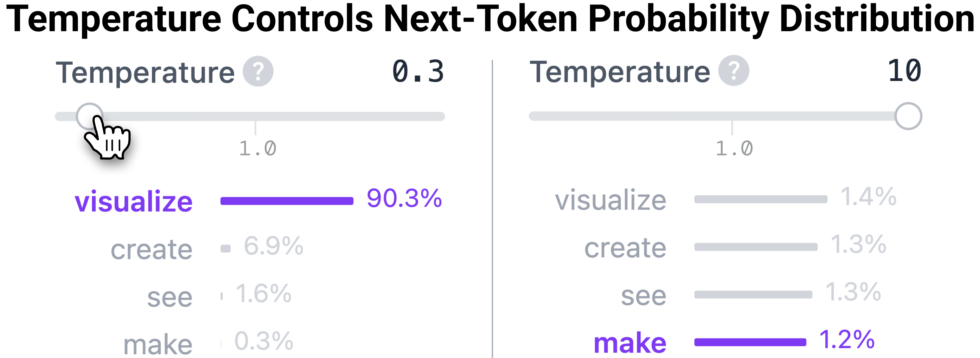Click the purple 90.3% probability bar
Screen dimensions: 980x358
[x=287, y=201]
